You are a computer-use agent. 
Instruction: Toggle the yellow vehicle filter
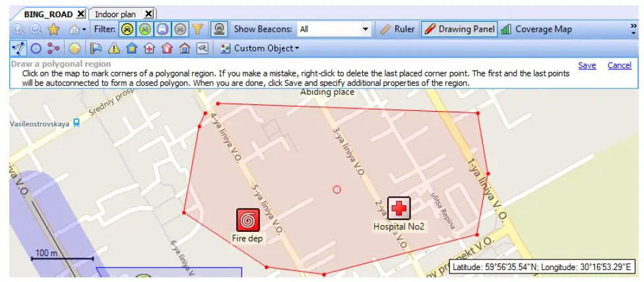click(128, 29)
